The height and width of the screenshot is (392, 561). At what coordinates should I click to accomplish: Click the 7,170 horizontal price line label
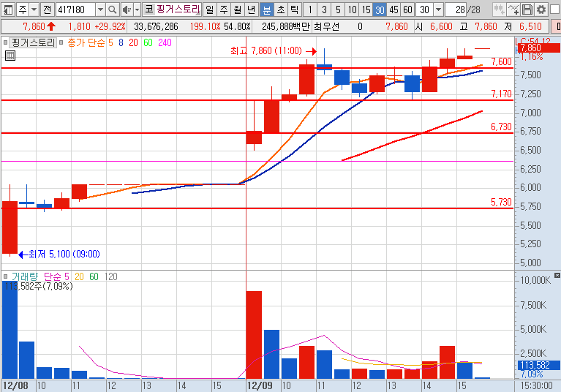[x=501, y=94]
